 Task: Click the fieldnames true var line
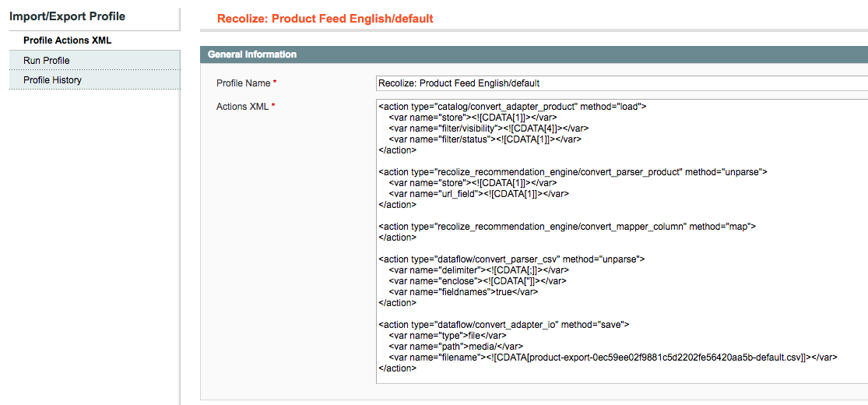click(x=463, y=291)
